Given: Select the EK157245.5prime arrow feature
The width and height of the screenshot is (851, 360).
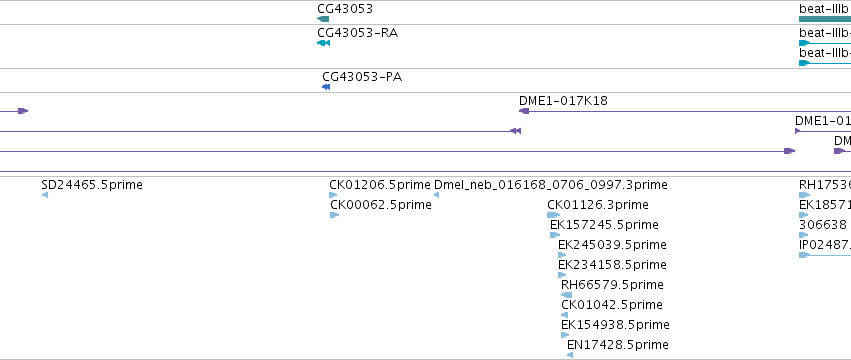Looking at the screenshot, I should (555, 235).
